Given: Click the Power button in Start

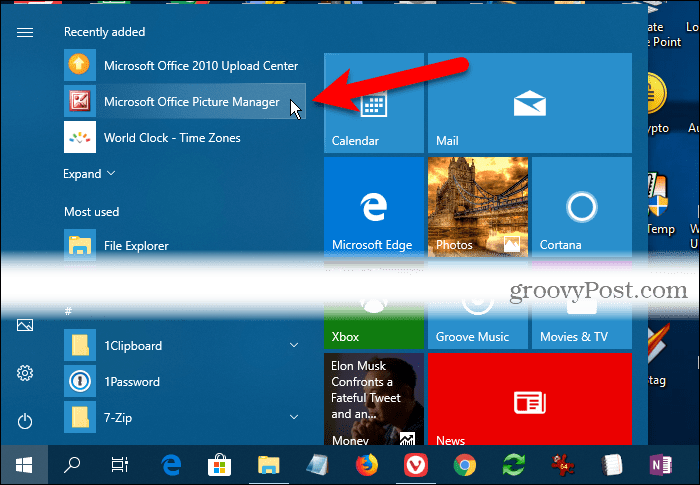Looking at the screenshot, I should tap(25, 421).
